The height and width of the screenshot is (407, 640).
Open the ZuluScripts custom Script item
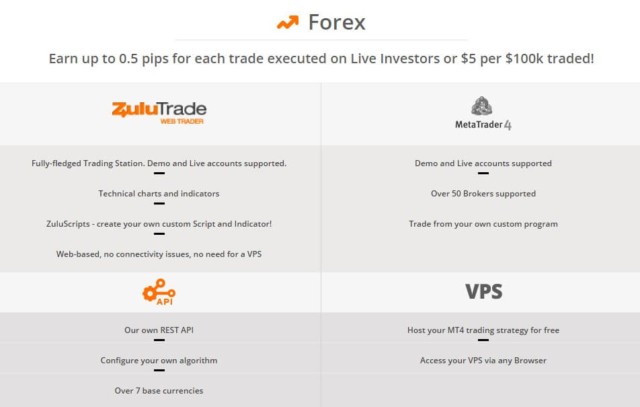[159, 224]
